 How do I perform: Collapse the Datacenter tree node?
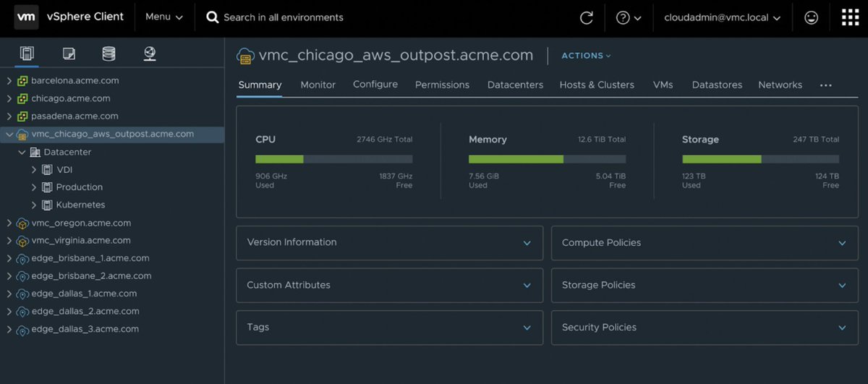(x=22, y=153)
